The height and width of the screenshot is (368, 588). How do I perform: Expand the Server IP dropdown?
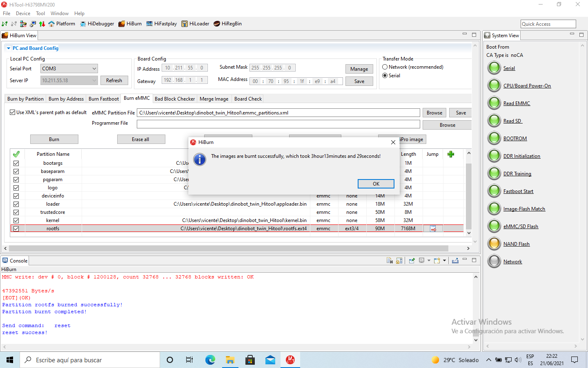pyautogui.click(x=94, y=81)
